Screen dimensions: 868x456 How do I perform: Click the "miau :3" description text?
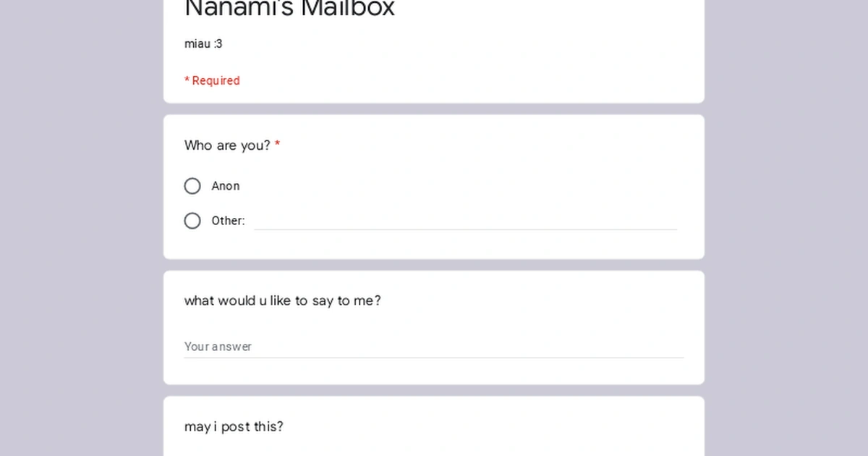pos(203,43)
